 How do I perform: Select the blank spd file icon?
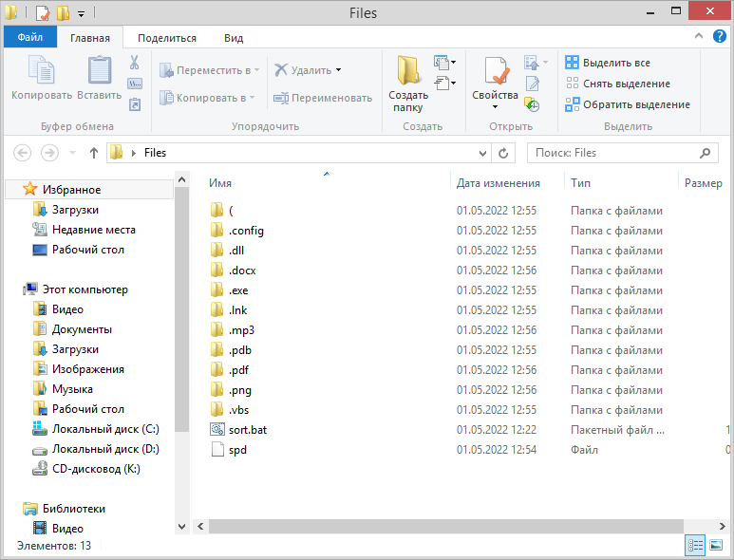pyautogui.click(x=217, y=450)
